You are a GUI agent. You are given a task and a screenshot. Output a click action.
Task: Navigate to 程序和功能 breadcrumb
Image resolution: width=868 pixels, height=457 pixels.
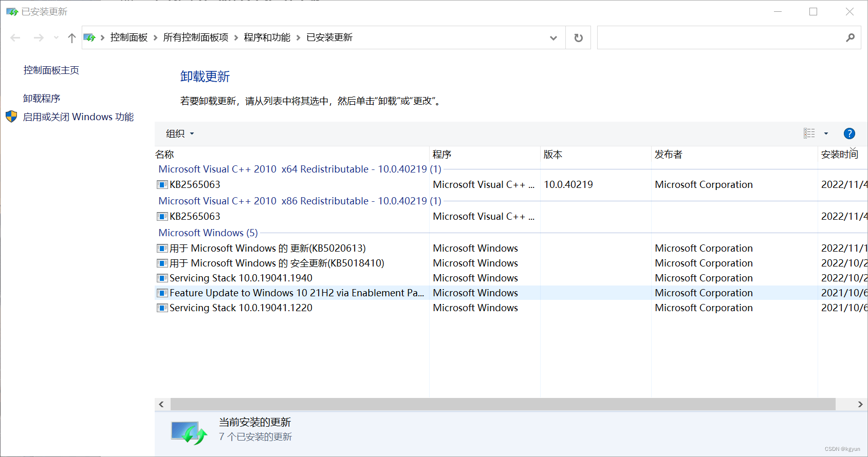coord(267,37)
